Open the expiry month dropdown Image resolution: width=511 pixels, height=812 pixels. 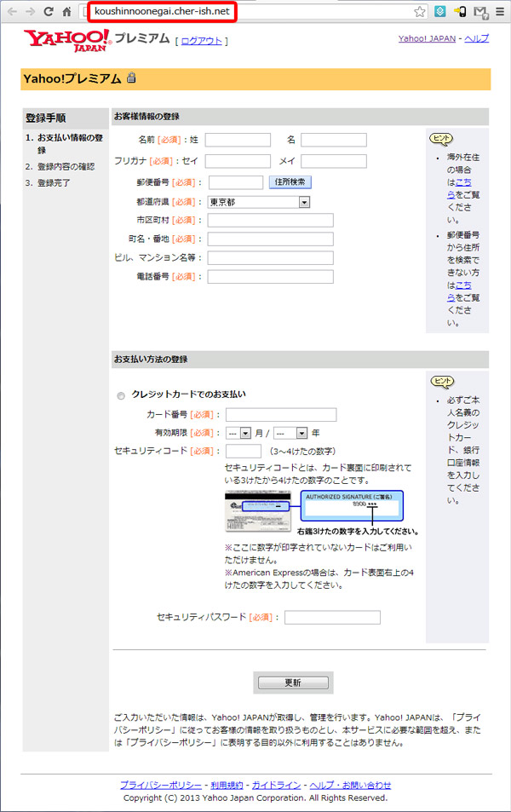click(x=239, y=433)
